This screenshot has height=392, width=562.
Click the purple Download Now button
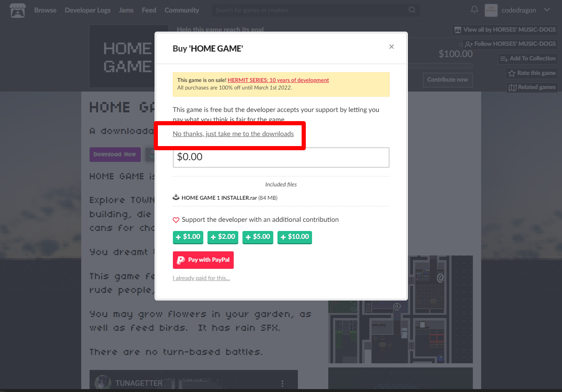(x=115, y=154)
